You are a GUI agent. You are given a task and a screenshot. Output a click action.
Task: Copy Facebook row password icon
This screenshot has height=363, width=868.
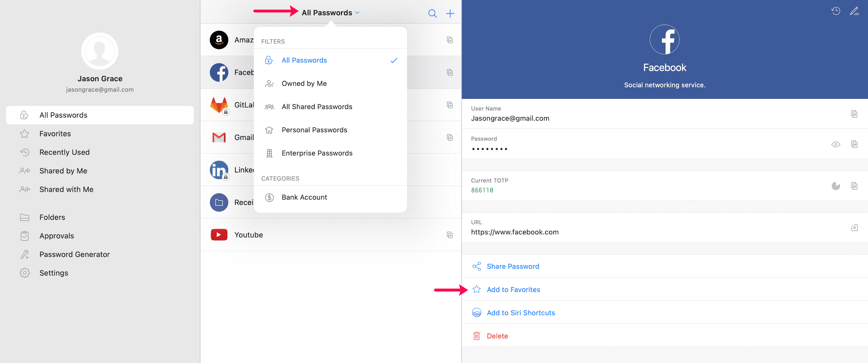tap(449, 72)
